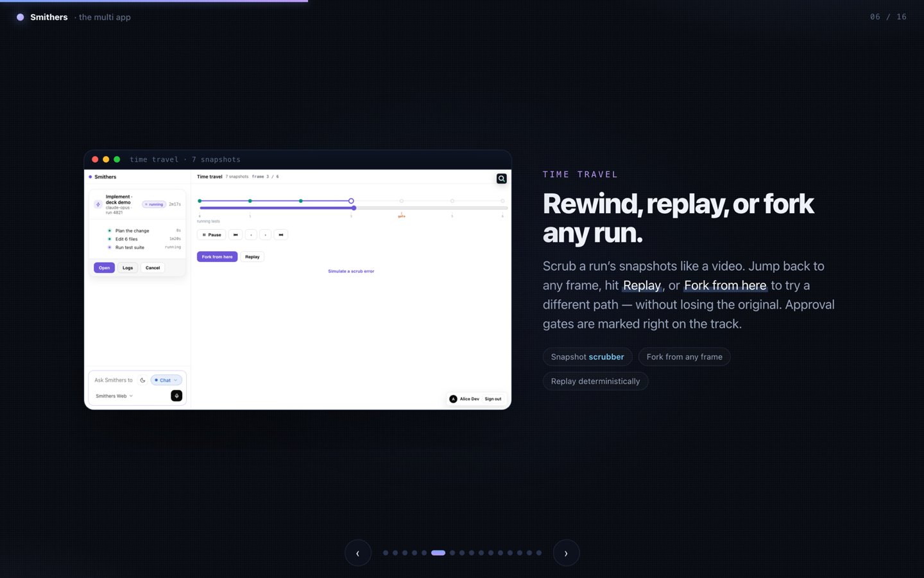Screen dimensions: 924x578
Task: Jump to the last slide dot
Action: pos(539,553)
